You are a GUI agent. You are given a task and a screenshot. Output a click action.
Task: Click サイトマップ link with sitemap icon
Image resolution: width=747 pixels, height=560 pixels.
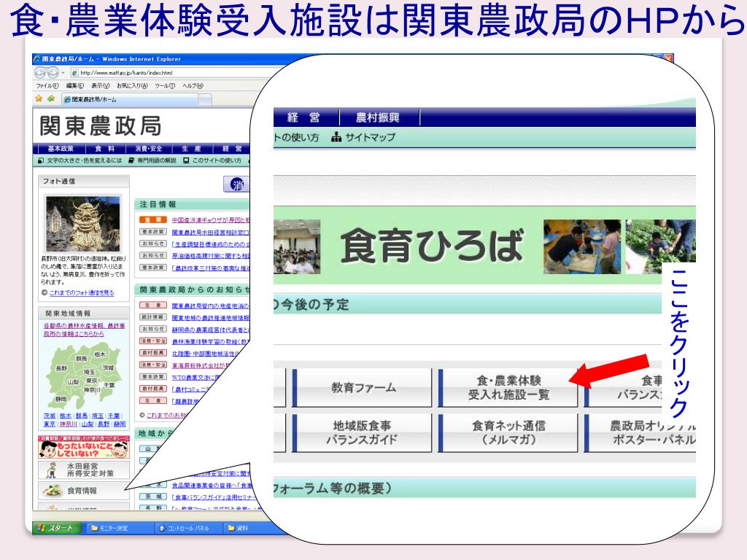[x=363, y=138]
